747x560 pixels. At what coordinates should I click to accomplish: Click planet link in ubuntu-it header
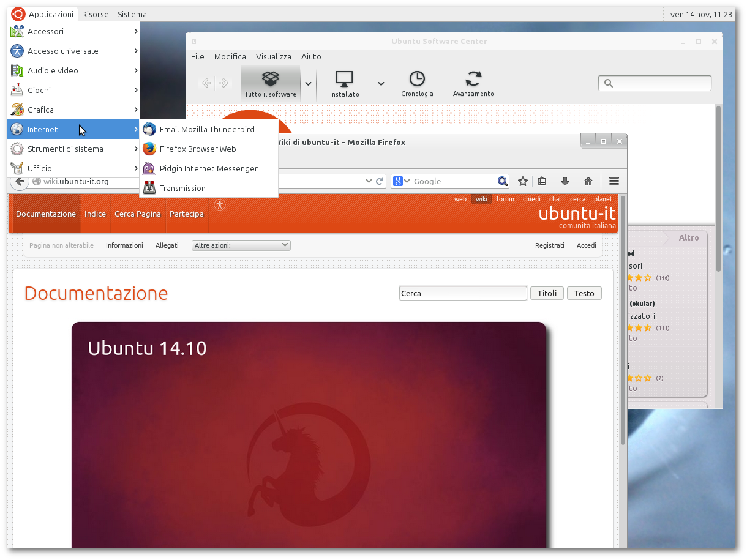tap(603, 199)
